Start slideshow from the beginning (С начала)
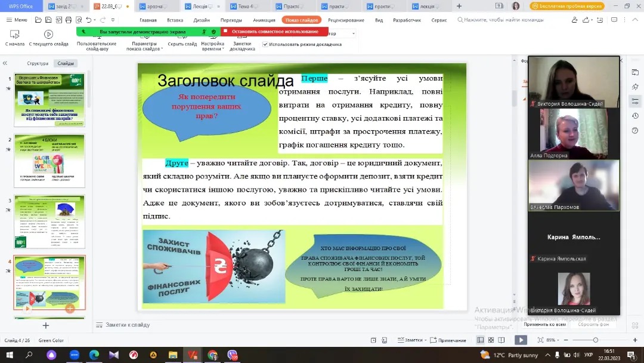This screenshot has width=644, height=363. [15, 36]
